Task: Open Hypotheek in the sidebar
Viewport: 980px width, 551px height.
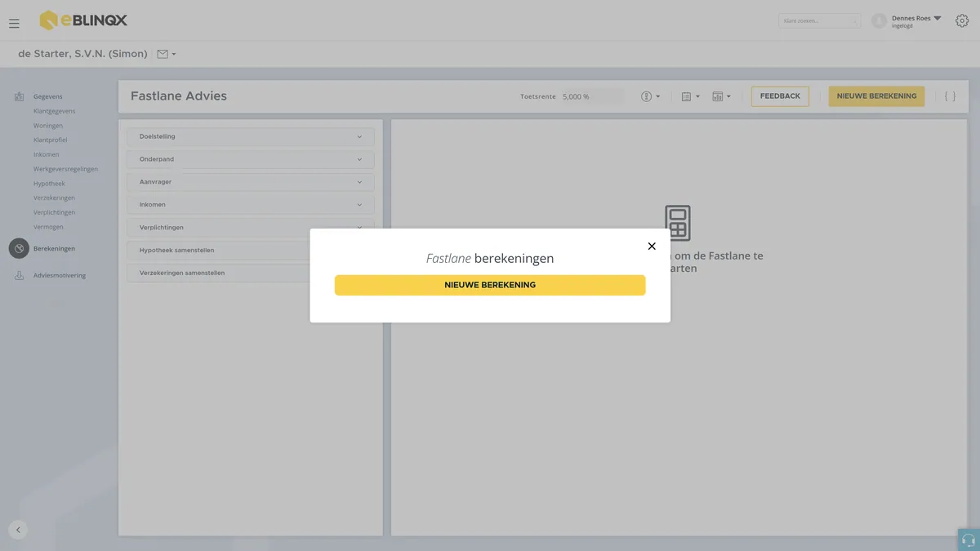Action: coord(49,184)
